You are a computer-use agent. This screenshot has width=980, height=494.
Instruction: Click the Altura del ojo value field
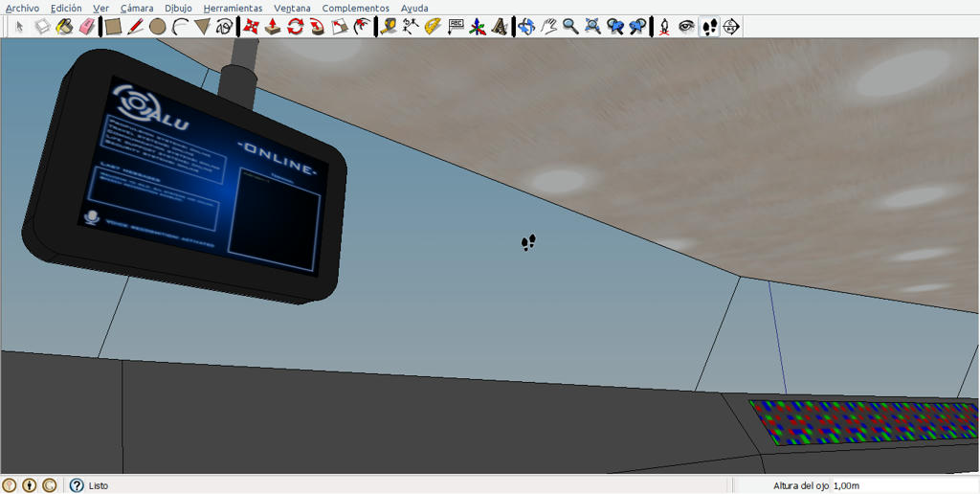903,485
